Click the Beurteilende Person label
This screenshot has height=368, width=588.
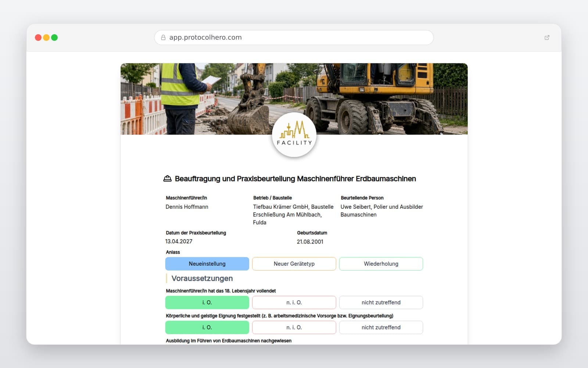tap(362, 198)
